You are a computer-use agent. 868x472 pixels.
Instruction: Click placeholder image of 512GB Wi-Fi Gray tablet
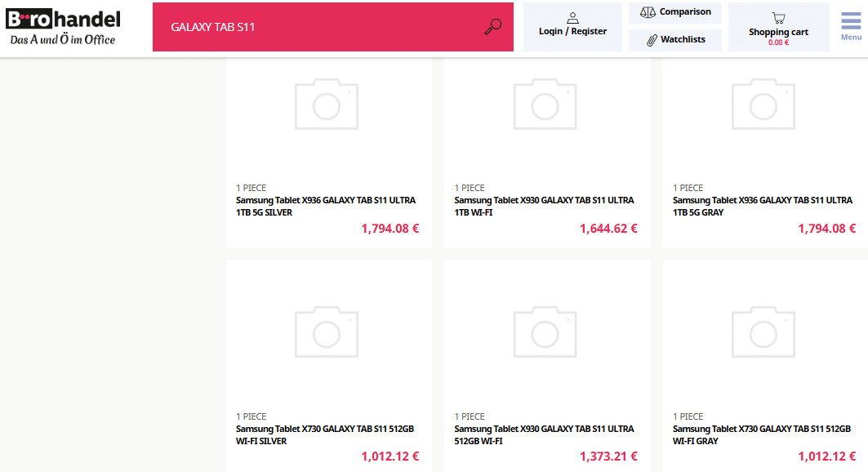pos(763,332)
